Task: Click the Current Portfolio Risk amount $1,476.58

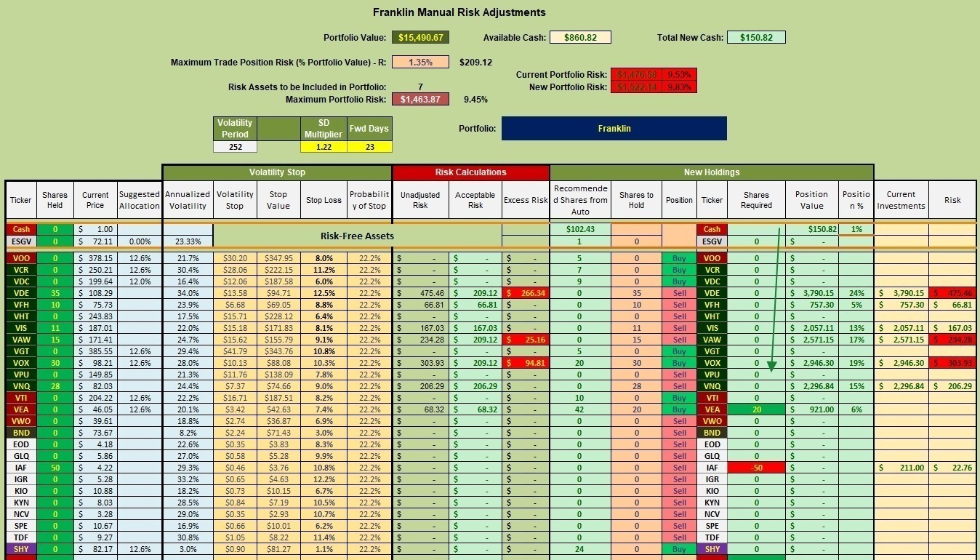Action: point(636,74)
